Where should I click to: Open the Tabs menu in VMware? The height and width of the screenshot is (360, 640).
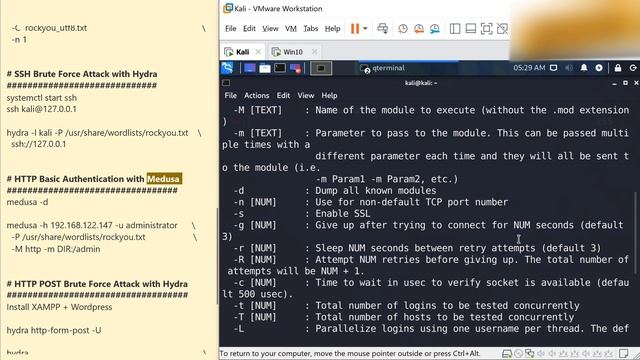pyautogui.click(x=311, y=29)
